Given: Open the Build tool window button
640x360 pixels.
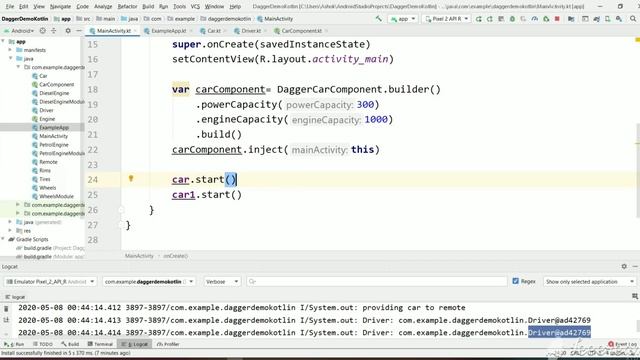Looking at the screenshot, I should [x=70, y=344].
